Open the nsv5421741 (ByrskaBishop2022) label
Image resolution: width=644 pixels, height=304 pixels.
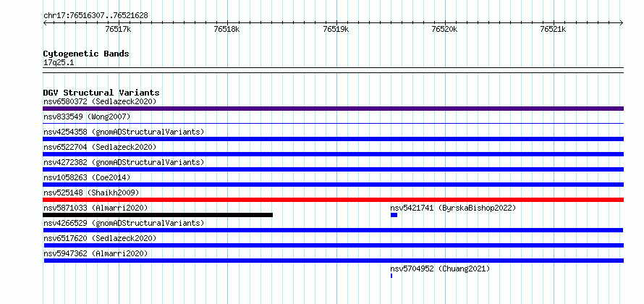pos(453,208)
